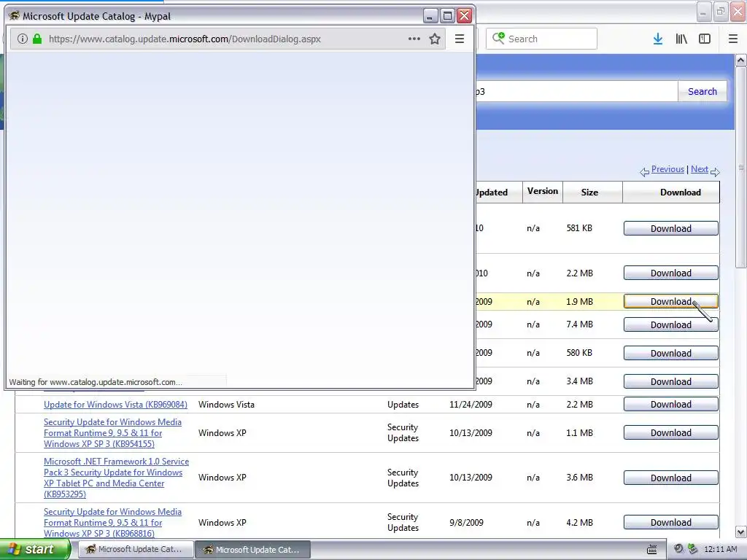Click Windows Vista product cell
The image size is (747, 560).
tap(226, 404)
